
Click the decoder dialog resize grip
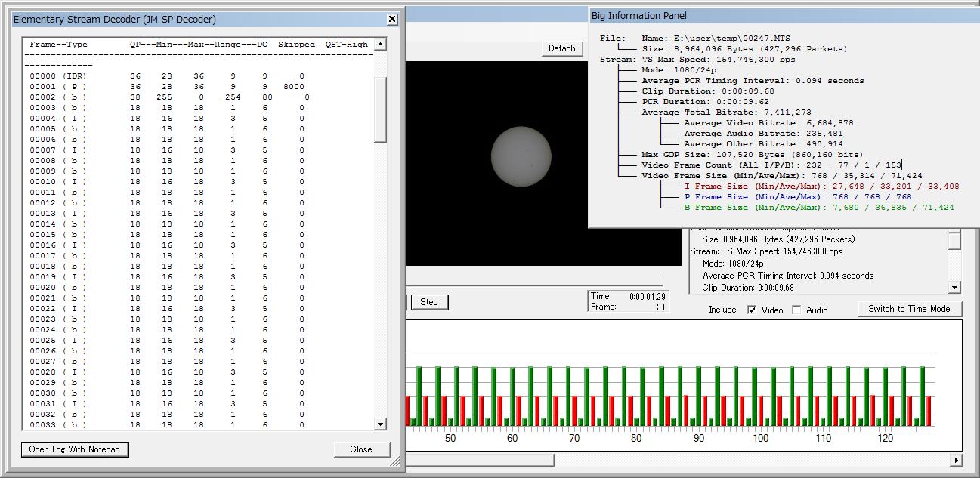(x=395, y=464)
